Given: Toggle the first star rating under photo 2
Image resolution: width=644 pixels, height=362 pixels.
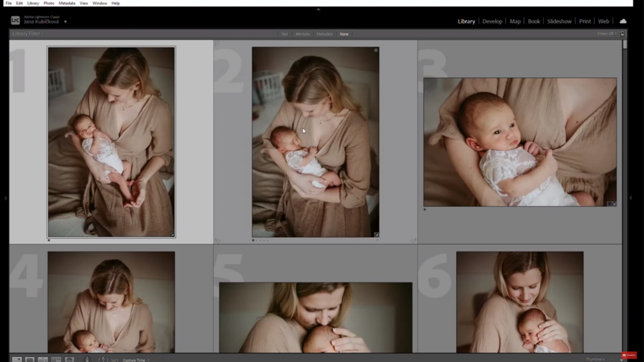Looking at the screenshot, I should [253, 240].
